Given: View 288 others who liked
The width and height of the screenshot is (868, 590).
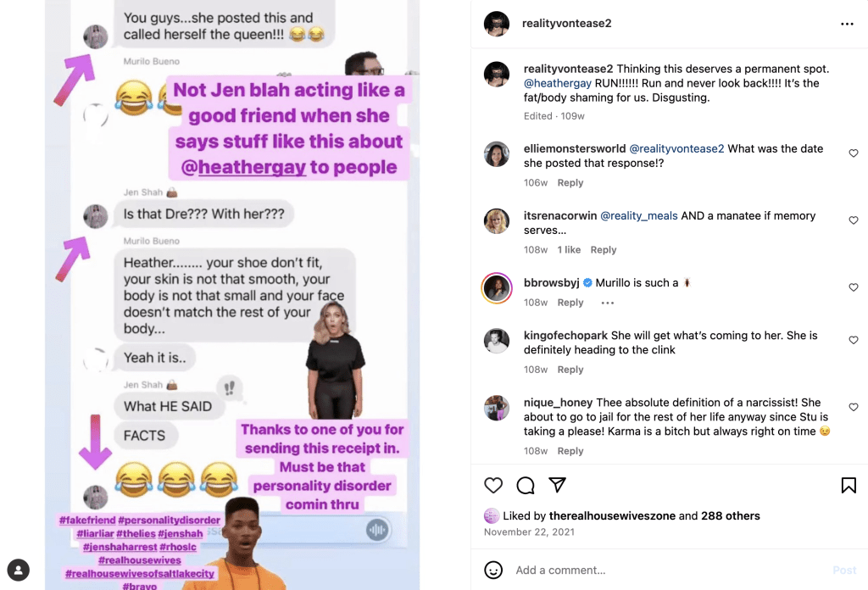Looking at the screenshot, I should [x=730, y=516].
